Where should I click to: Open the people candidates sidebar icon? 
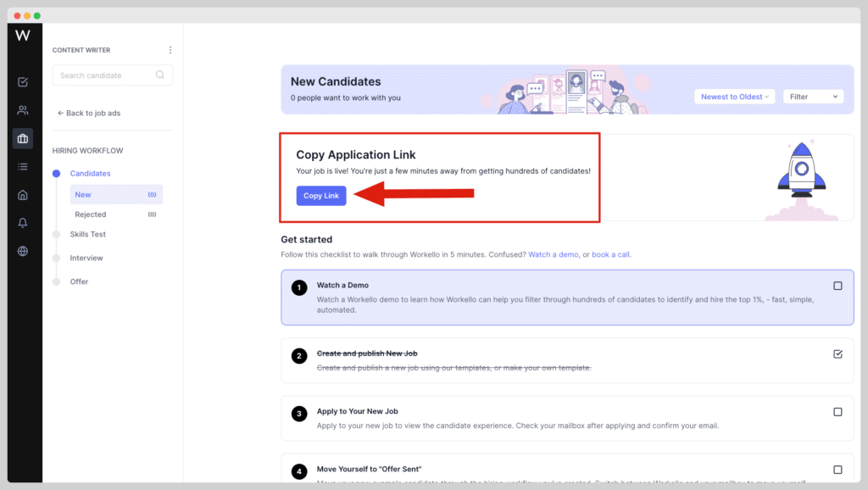point(23,110)
